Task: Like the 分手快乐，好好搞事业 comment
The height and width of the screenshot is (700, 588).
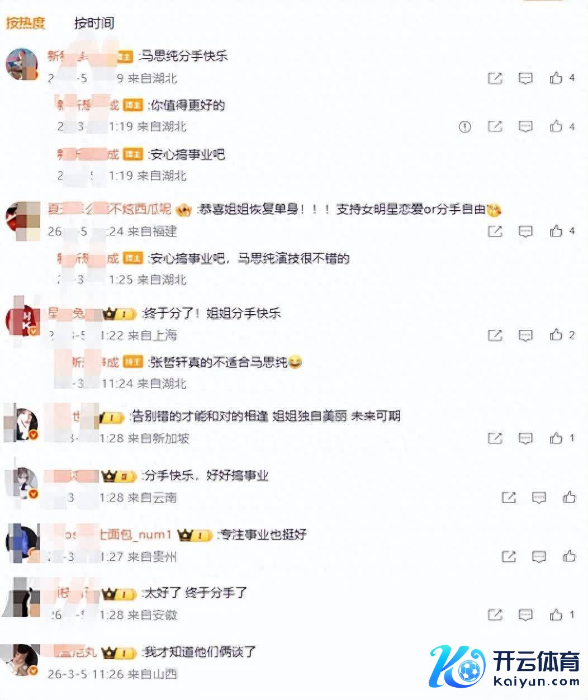Action: click(x=569, y=496)
